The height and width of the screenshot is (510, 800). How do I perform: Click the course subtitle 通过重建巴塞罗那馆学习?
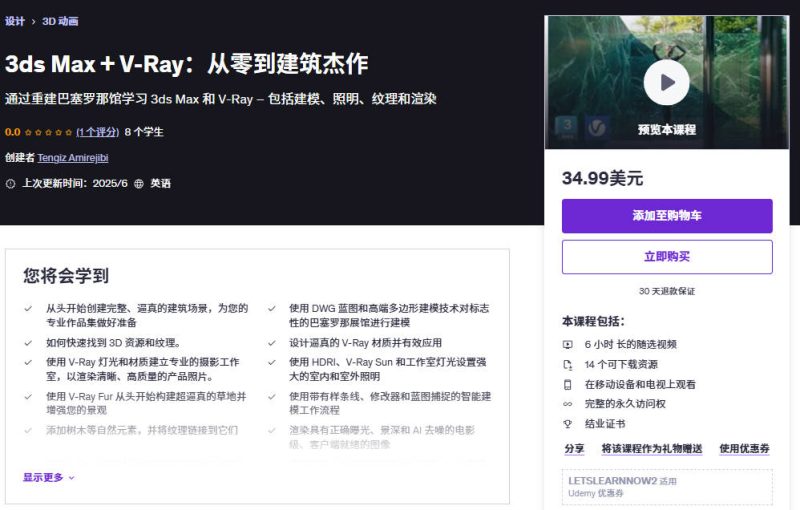220,98
